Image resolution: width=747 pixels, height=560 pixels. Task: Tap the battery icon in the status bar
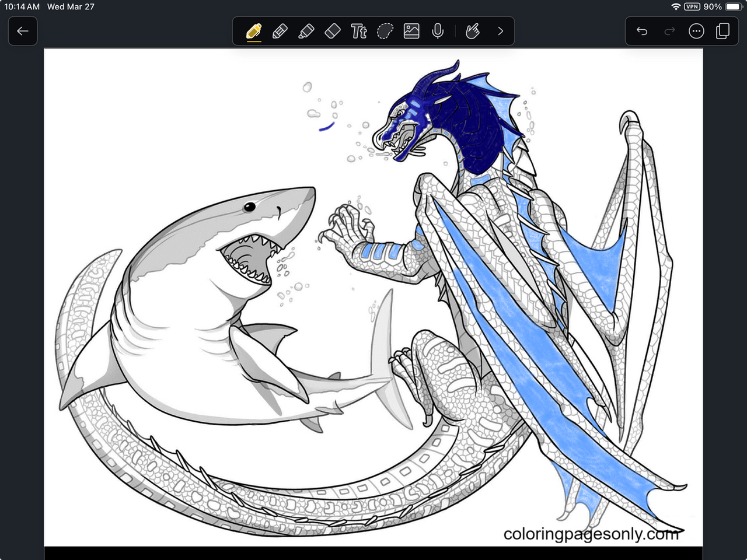coord(734,6)
